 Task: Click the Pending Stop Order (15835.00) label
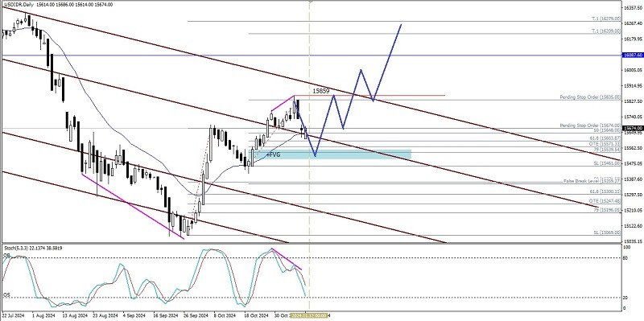[x=590, y=97]
